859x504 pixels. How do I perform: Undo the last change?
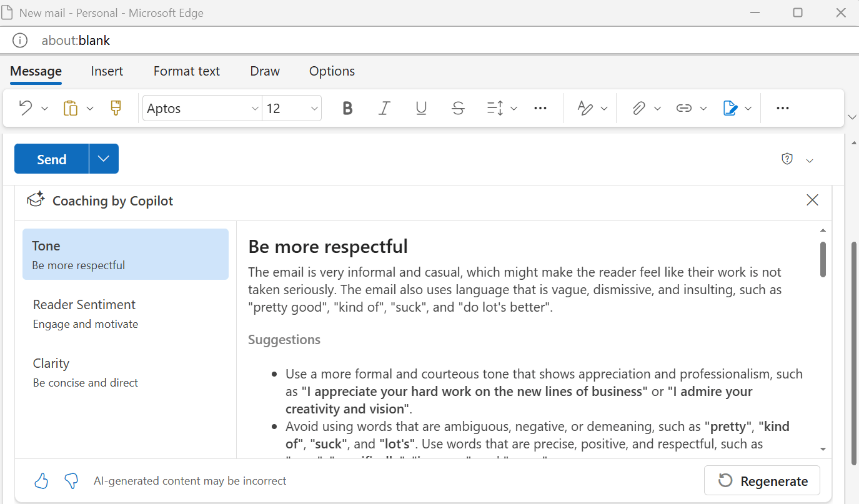(x=24, y=108)
